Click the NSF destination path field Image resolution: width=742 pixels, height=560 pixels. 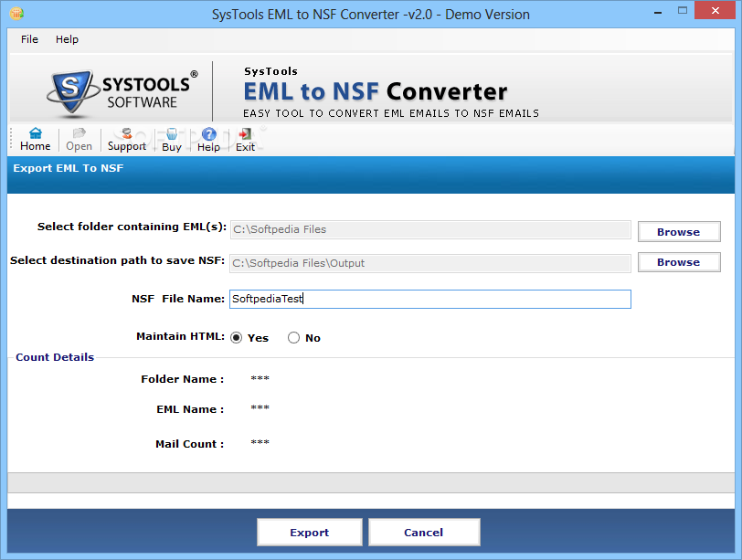pyautogui.click(x=430, y=263)
